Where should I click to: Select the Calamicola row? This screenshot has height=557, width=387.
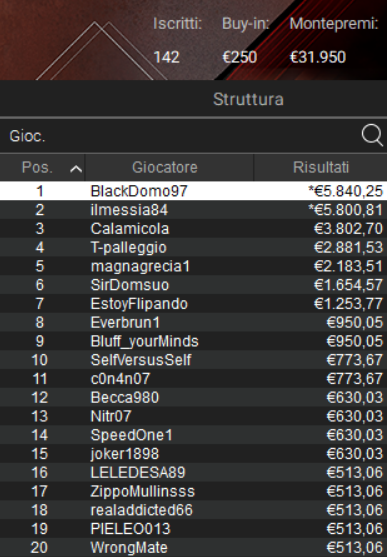(x=193, y=228)
